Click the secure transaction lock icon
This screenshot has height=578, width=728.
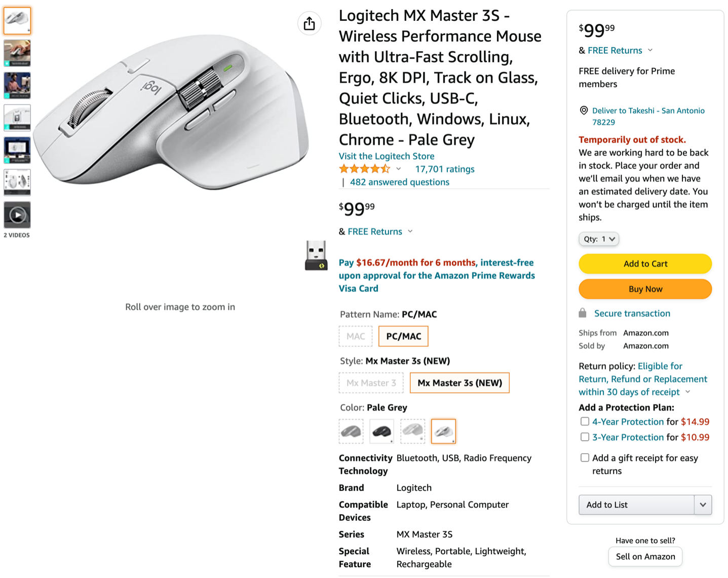tap(583, 313)
